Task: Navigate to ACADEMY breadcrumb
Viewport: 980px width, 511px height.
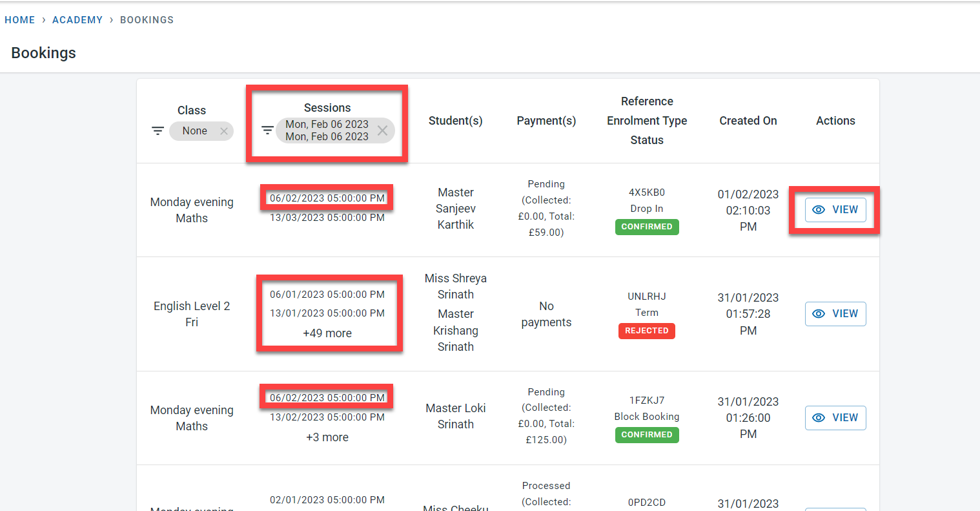Action: point(77,20)
